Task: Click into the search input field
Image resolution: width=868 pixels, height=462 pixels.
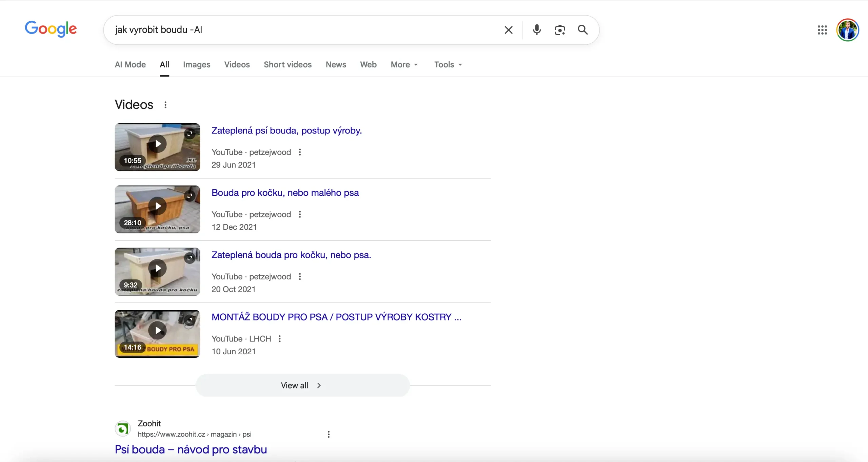Action: (305, 30)
